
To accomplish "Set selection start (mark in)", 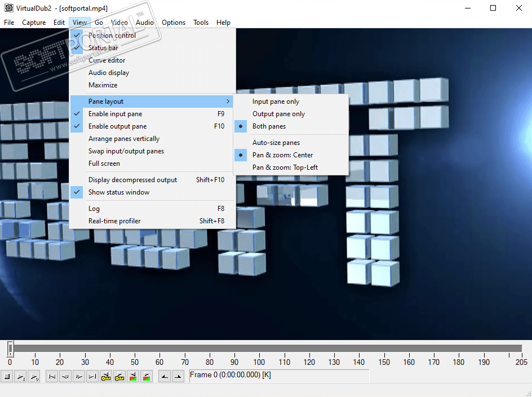I will tap(165, 376).
